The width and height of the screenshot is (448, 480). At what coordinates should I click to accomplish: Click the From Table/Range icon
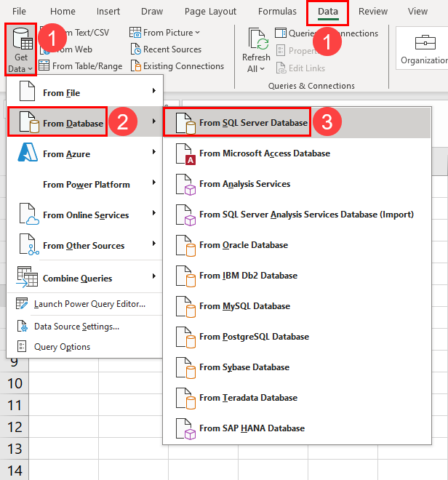pyautogui.click(x=44, y=65)
